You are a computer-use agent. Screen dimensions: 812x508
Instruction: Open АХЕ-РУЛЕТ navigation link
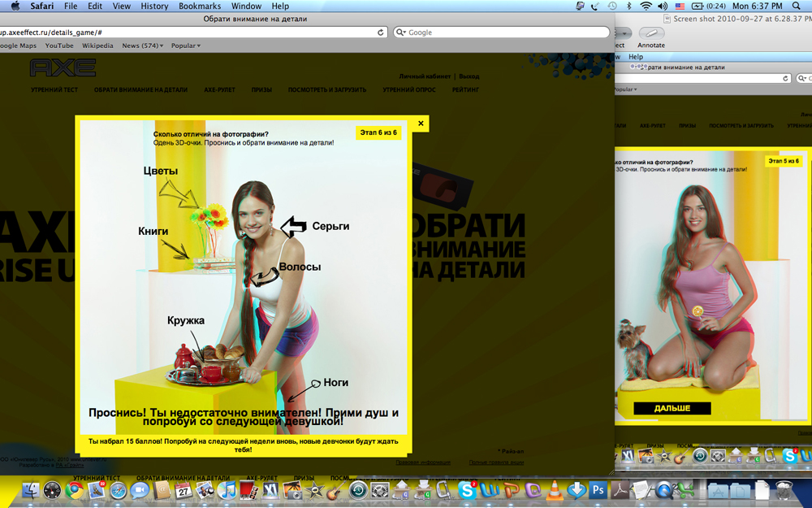[219, 89]
